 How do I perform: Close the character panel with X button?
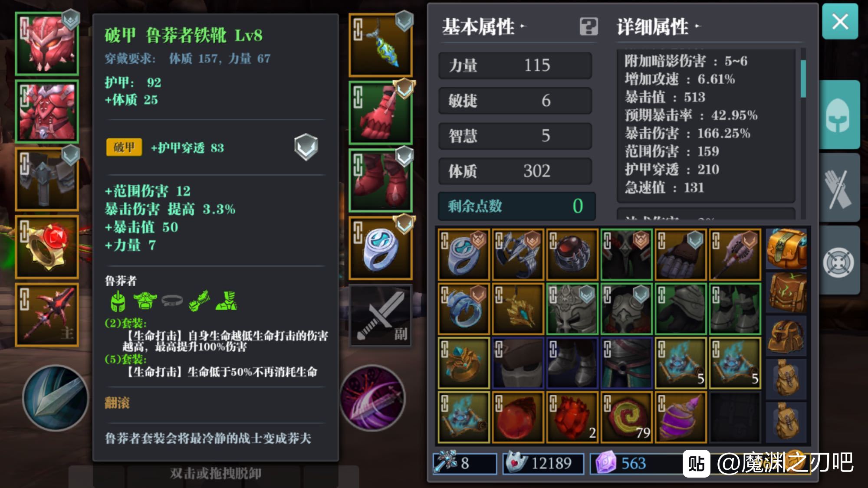[x=840, y=21]
